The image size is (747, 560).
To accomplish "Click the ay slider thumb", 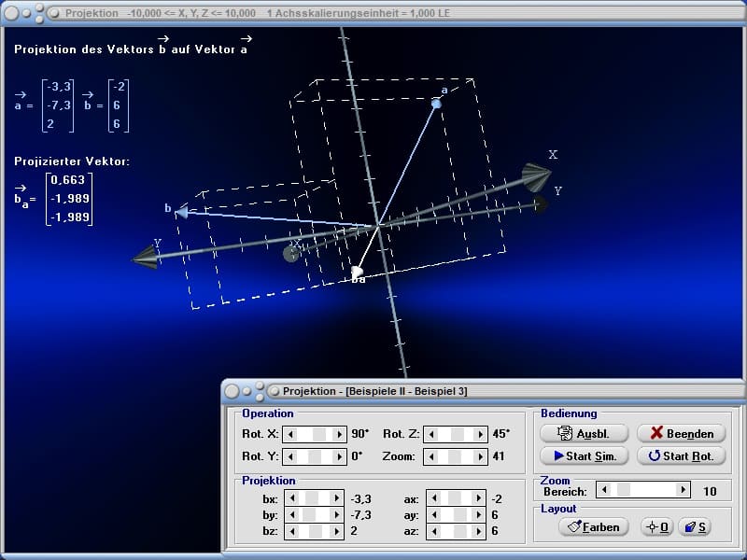I will click(x=460, y=515).
